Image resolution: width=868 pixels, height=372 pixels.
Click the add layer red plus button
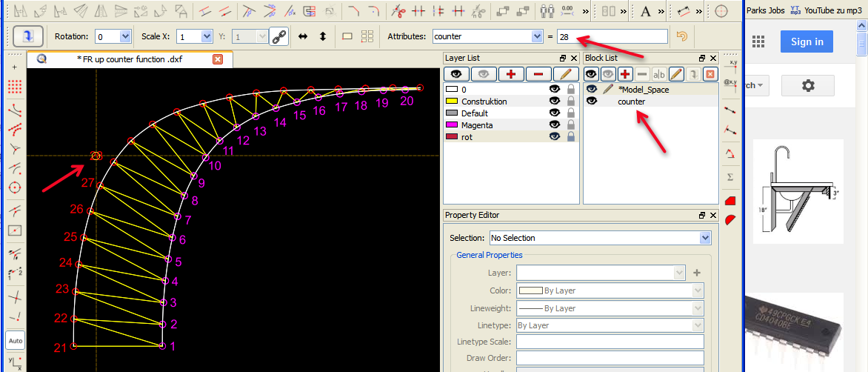[x=510, y=74]
